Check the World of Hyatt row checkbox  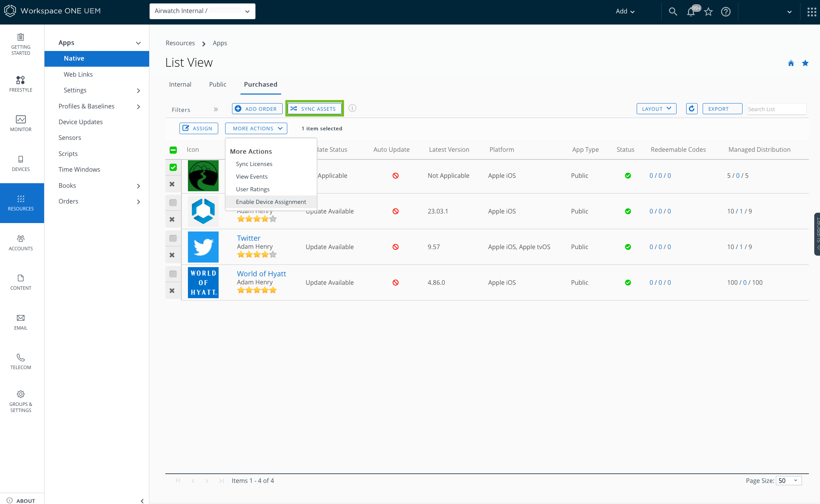pos(173,274)
